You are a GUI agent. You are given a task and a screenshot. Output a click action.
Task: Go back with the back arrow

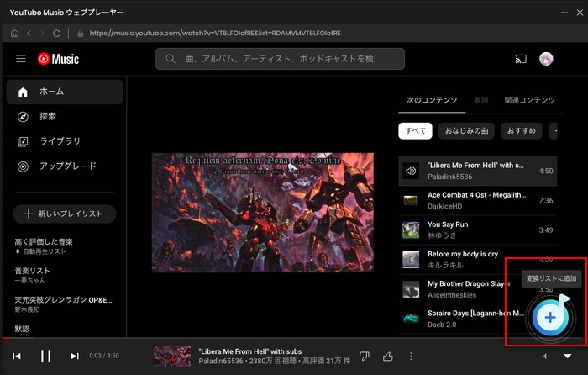(x=29, y=34)
